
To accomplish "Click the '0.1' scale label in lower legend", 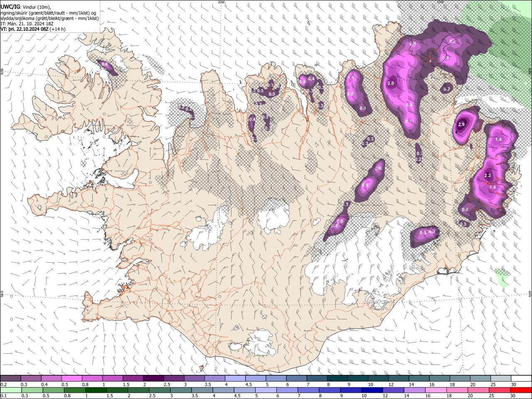I will (x=3, y=396).
